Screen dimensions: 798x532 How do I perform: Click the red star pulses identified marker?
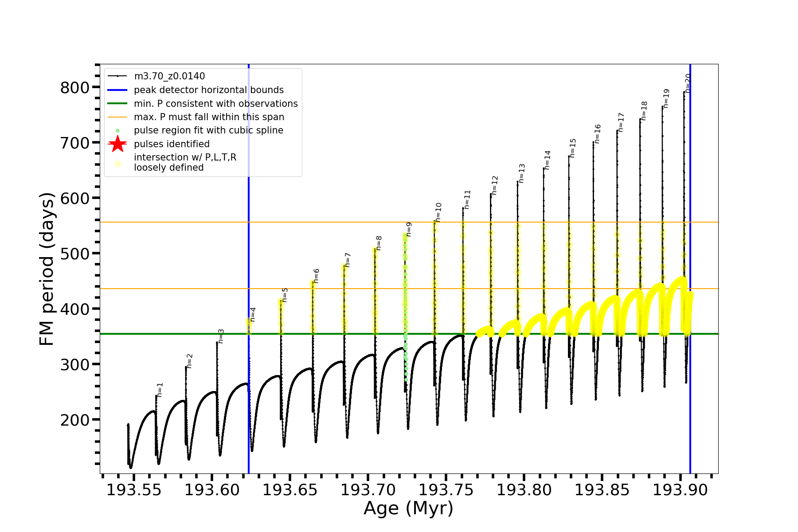(x=117, y=144)
